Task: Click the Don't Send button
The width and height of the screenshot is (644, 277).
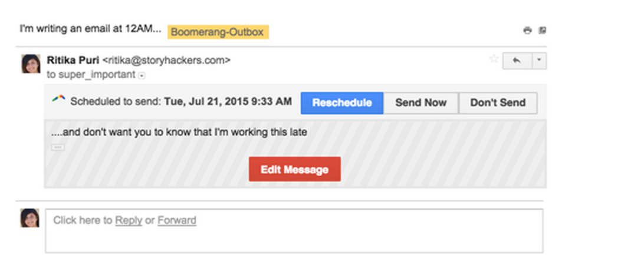Action: point(498,103)
